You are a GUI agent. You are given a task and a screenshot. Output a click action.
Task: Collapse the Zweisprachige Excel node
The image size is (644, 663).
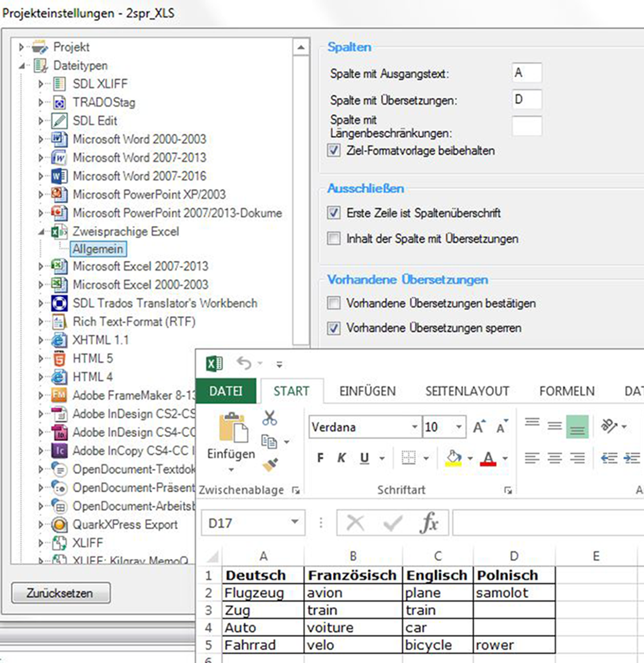click(x=41, y=232)
